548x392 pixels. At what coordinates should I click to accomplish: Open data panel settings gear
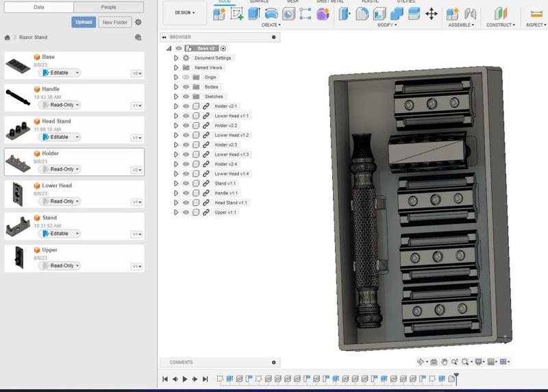coord(138,22)
